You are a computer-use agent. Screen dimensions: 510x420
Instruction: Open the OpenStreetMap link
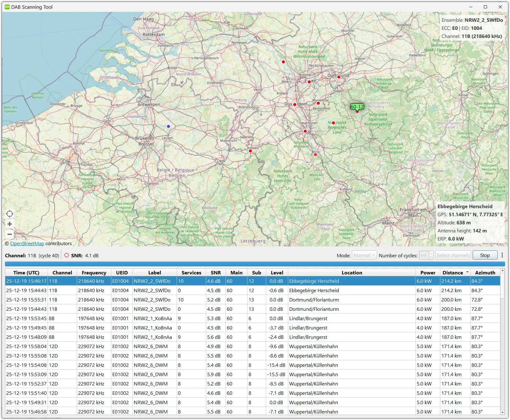coord(27,244)
